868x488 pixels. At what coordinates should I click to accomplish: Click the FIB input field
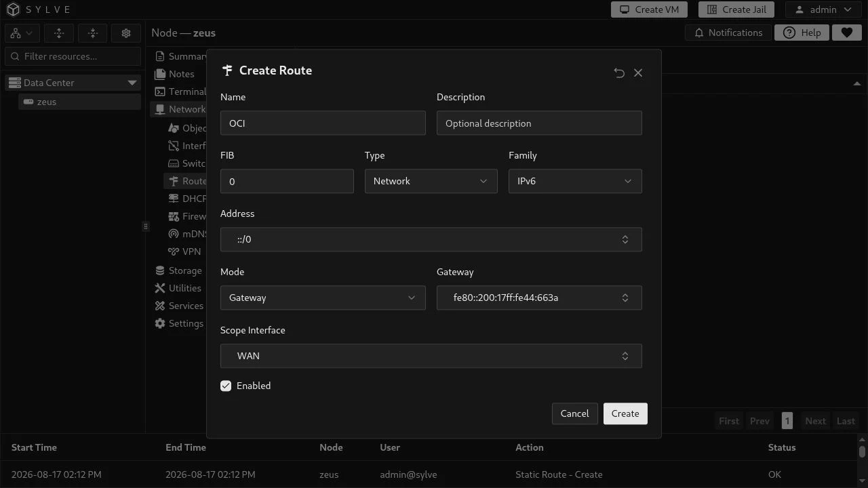click(287, 182)
